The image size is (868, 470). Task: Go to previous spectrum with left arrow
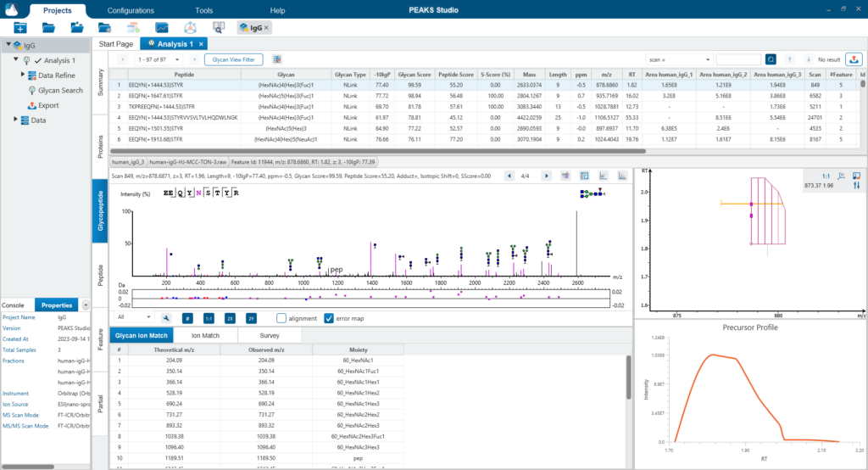[x=509, y=176]
